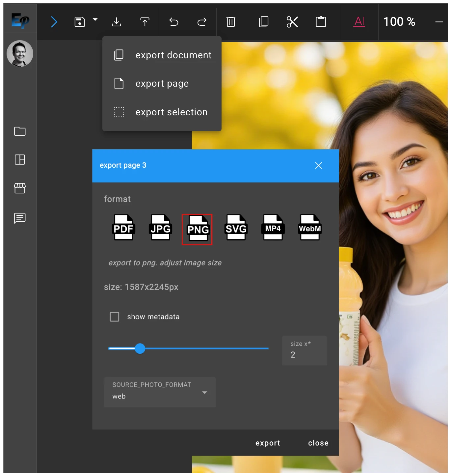Screen dimensions: 451x476
Task: Enable the show metadata checkbox
Action: [x=114, y=316]
